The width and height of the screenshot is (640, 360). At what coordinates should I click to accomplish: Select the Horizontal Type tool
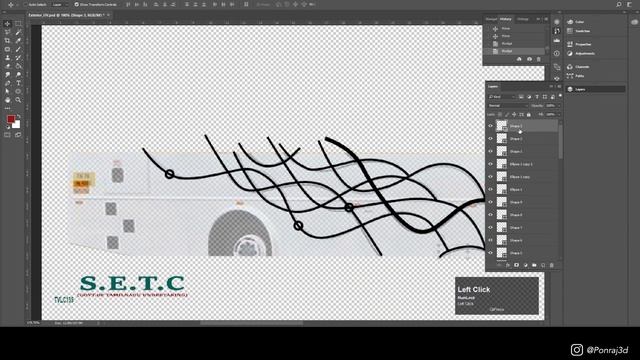point(18,83)
